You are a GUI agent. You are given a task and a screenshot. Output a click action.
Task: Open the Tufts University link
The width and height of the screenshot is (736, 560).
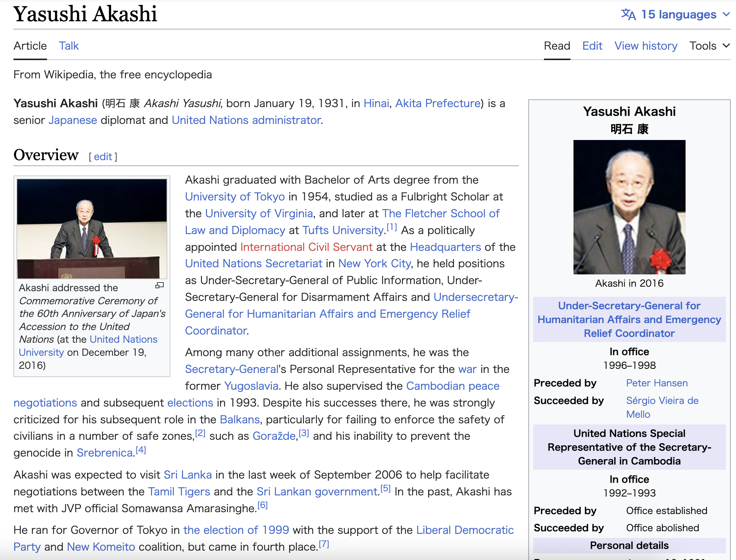pyautogui.click(x=343, y=230)
